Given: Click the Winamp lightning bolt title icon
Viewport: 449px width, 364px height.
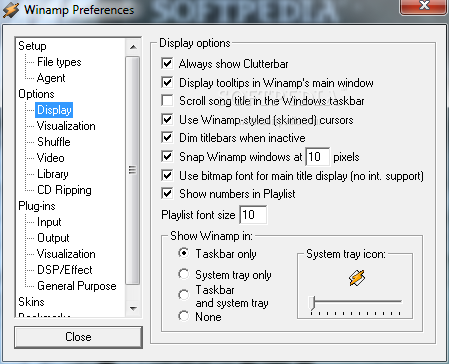Looking at the screenshot, I should [11, 10].
